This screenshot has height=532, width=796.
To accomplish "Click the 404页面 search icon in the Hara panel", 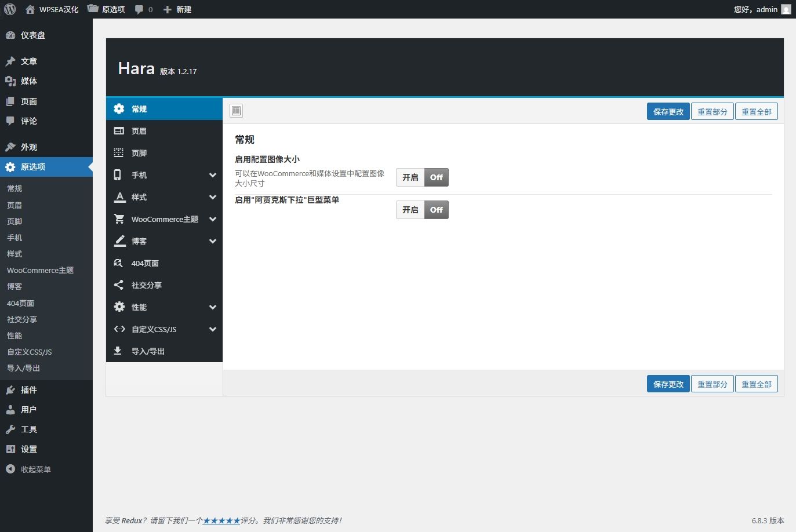I will tap(119, 263).
